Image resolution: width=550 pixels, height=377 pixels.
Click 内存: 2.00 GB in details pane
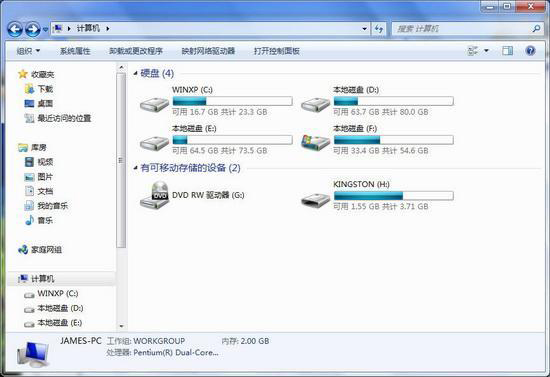(245, 341)
